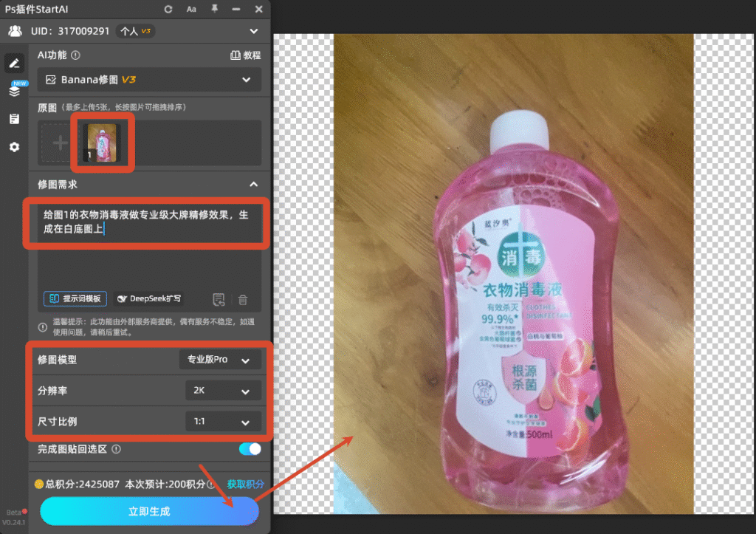Click the 原图 upload section label
The width and height of the screenshot is (756, 534).
[47, 108]
